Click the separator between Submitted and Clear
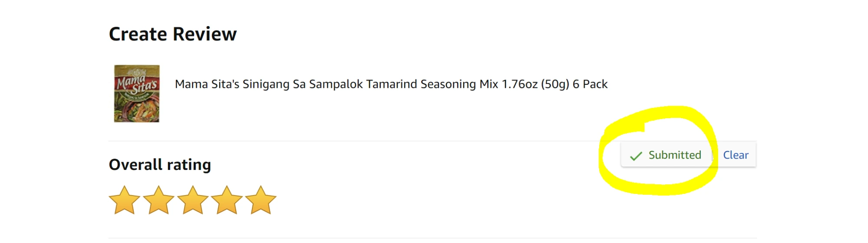The image size is (868, 243). 713,155
